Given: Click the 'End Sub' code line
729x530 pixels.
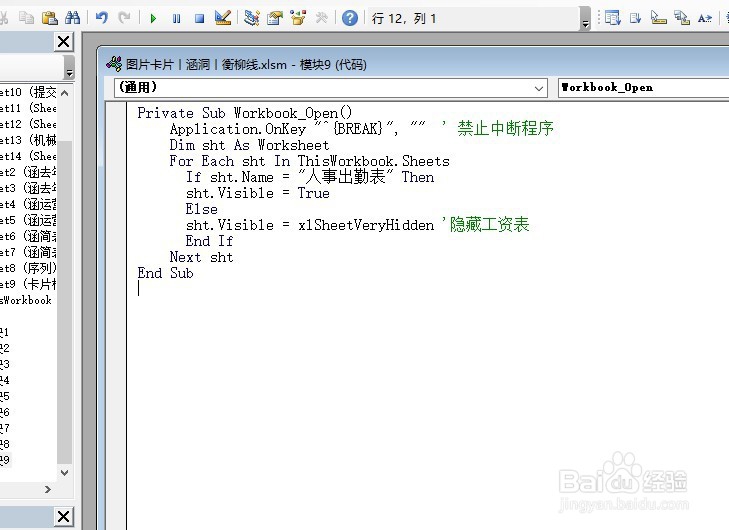Looking at the screenshot, I should click(x=165, y=273).
